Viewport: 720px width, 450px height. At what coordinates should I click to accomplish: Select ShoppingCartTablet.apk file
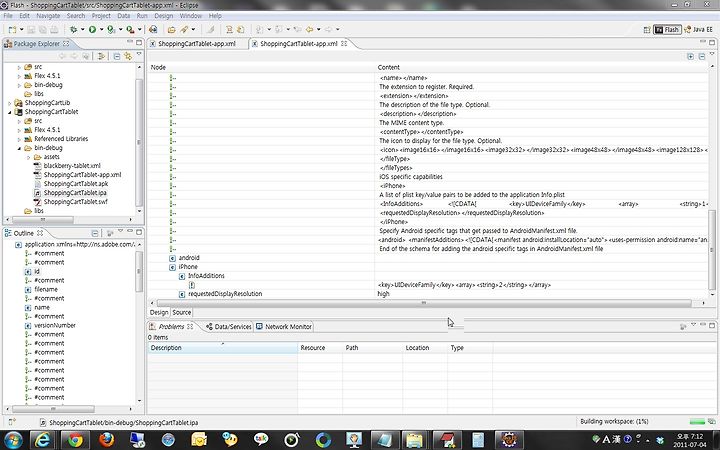(x=76, y=184)
